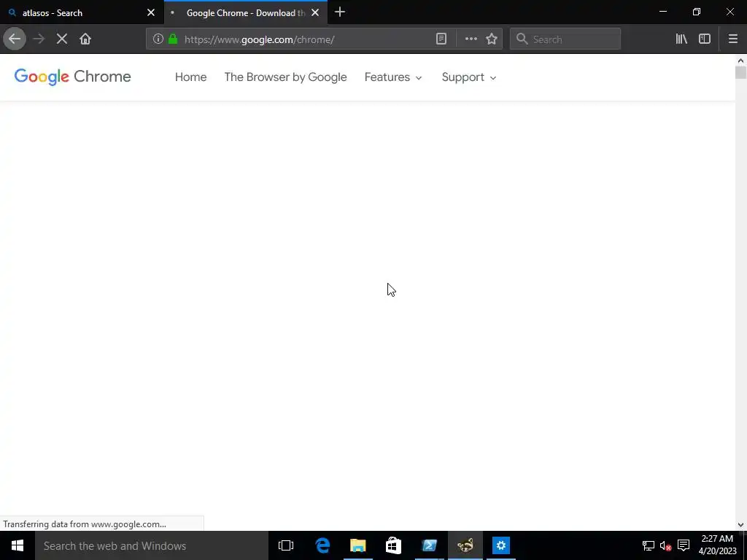Bookmark this page with the star
The width and height of the screenshot is (747, 560).
point(492,39)
